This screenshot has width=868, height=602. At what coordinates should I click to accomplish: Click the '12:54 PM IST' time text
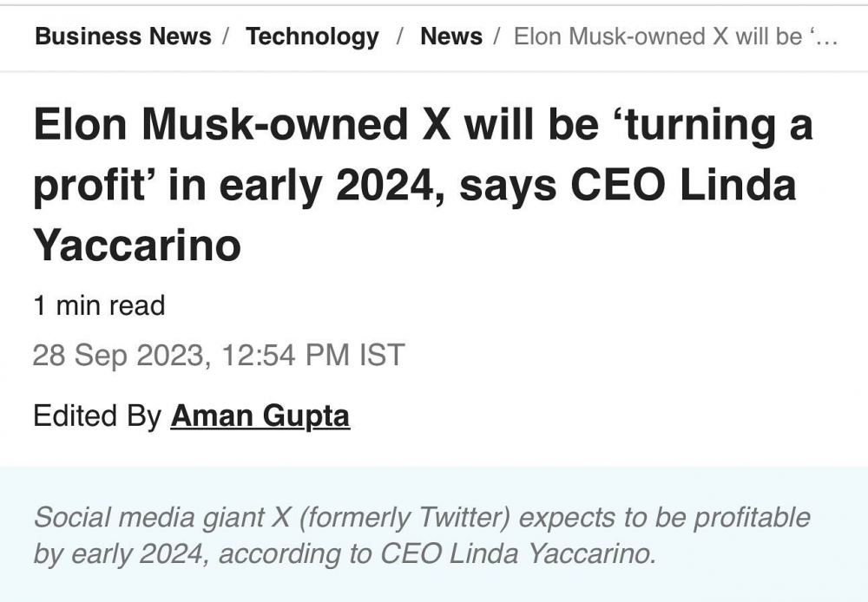pos(313,355)
